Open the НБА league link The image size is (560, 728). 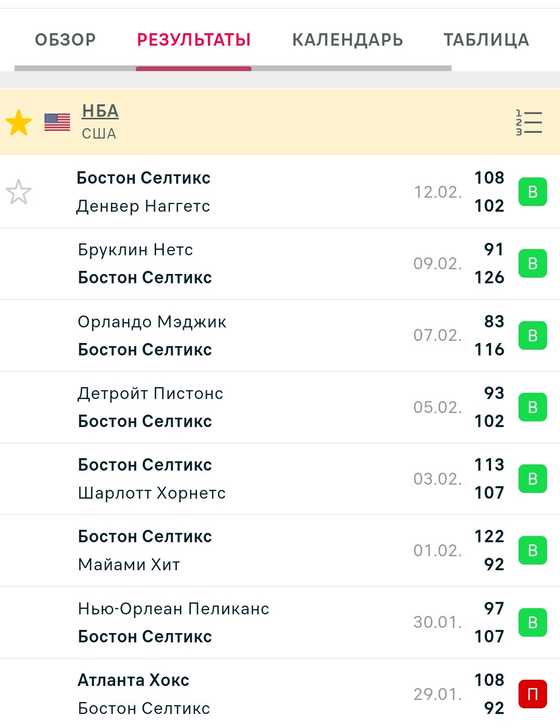(100, 111)
